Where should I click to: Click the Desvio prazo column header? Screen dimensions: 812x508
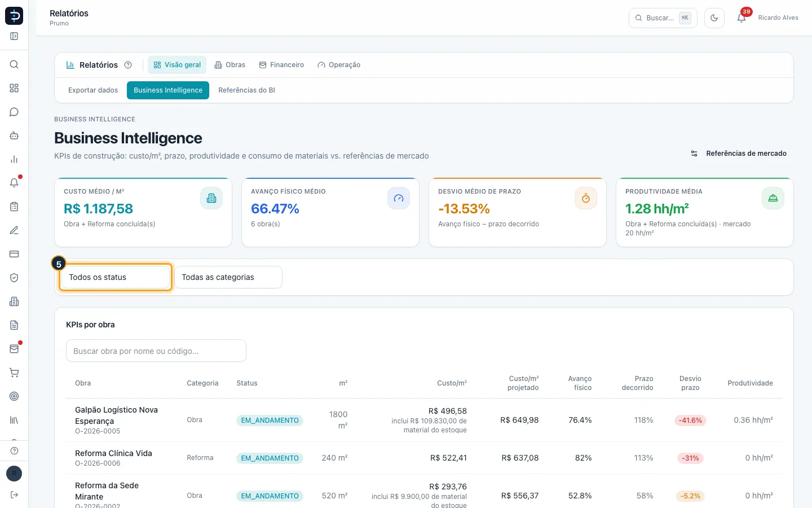[x=690, y=383]
